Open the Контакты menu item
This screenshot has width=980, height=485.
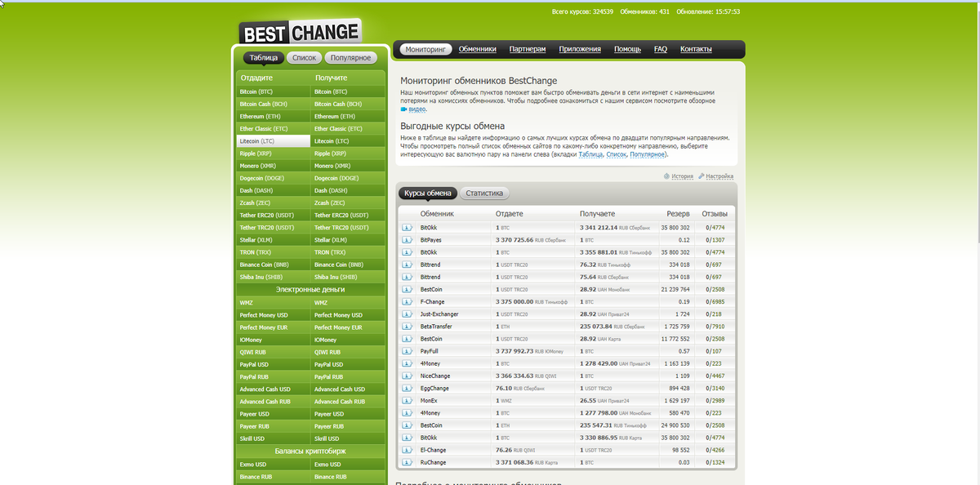(x=696, y=49)
